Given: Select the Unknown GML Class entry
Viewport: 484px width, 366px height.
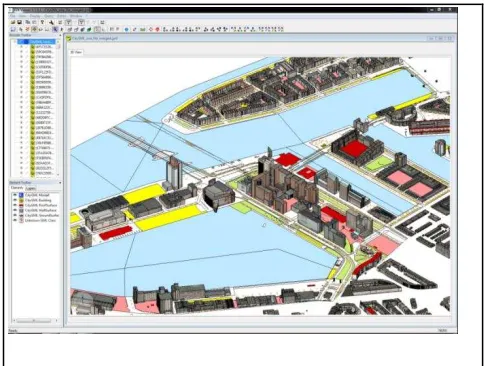Looking at the screenshot, I should point(40,220).
